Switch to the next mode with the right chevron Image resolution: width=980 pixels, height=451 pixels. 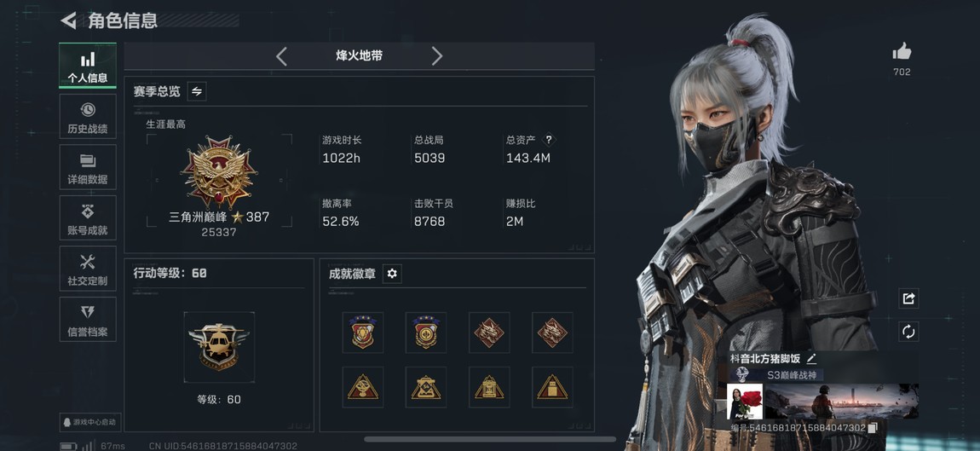pos(436,56)
